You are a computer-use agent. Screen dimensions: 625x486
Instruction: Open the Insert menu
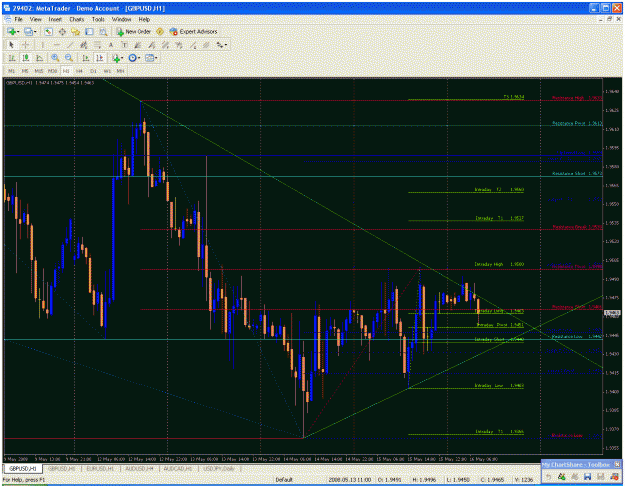55,19
